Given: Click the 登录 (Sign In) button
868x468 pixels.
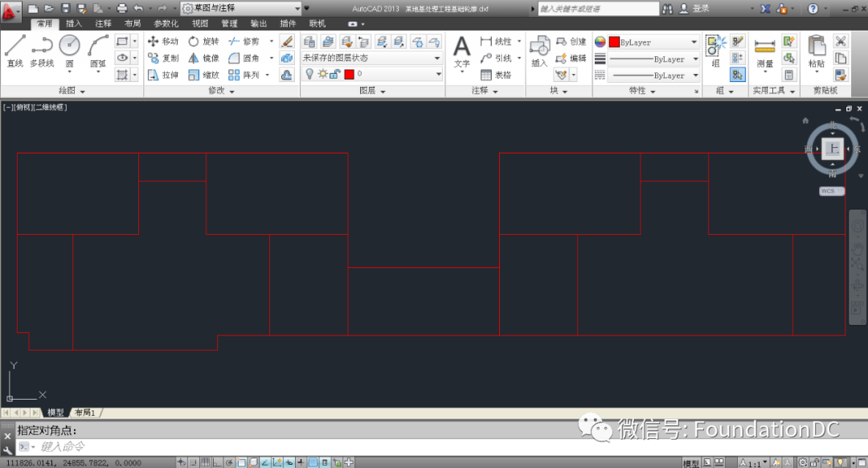Looking at the screenshot, I should point(694,8).
